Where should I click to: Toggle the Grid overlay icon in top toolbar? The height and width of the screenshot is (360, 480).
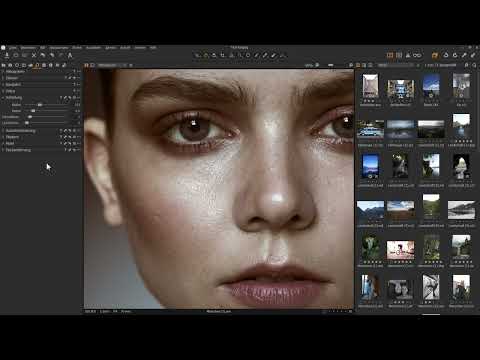[x=399, y=55]
